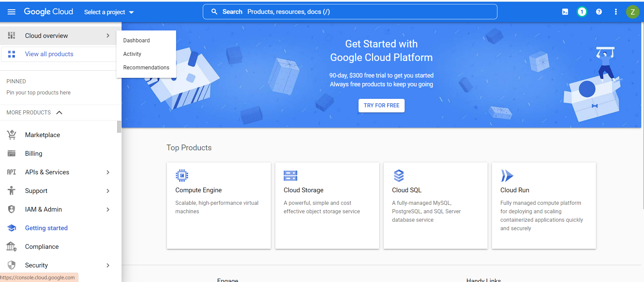Click the View all products grid icon
Image resolution: width=644 pixels, height=282 pixels.
[12, 54]
